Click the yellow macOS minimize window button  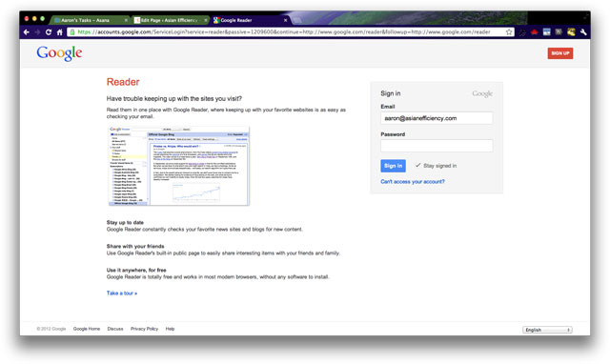pyautogui.click(x=34, y=19)
